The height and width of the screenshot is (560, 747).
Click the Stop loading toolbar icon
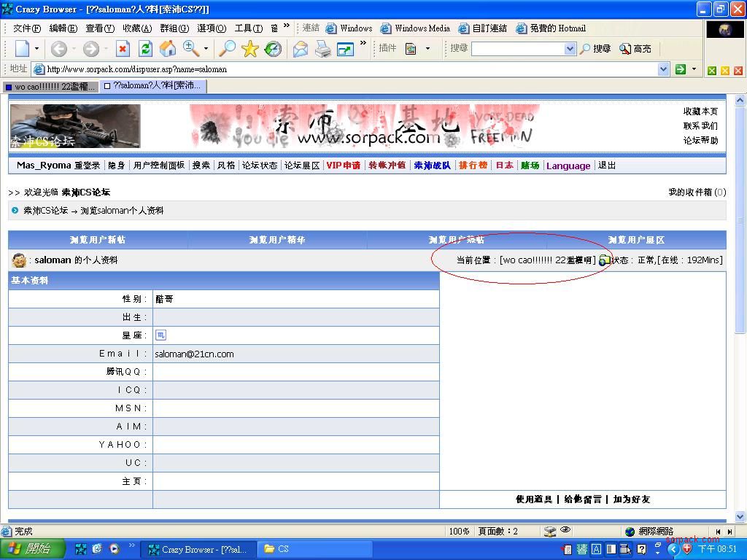[123, 49]
